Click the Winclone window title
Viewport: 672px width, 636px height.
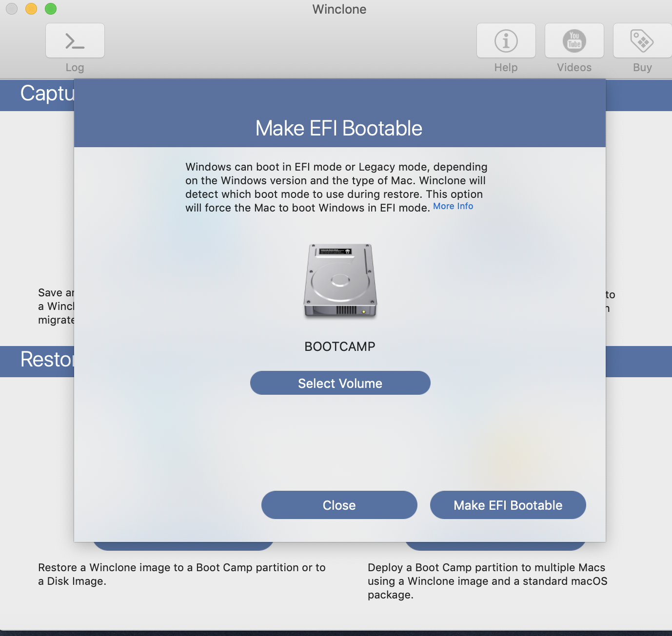pos(339,9)
